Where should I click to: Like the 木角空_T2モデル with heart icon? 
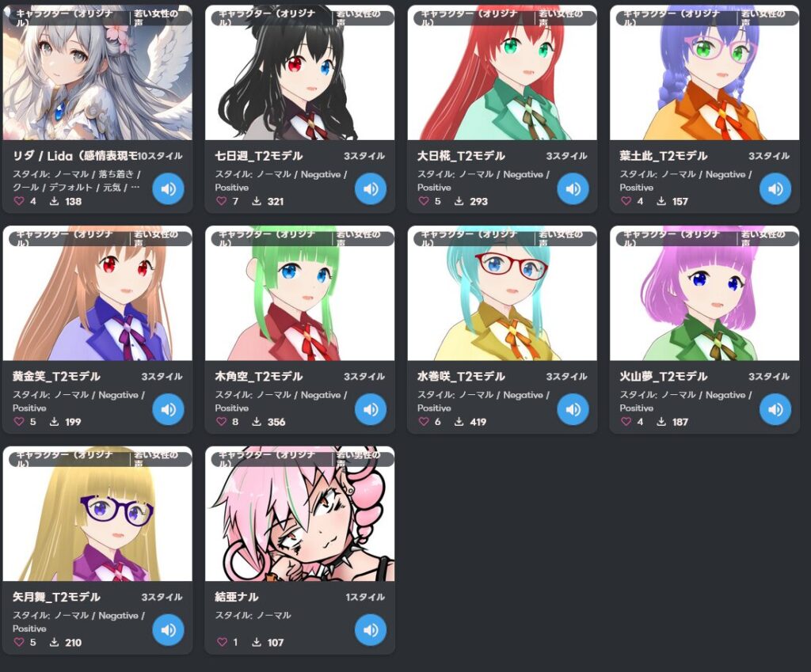click(x=222, y=422)
